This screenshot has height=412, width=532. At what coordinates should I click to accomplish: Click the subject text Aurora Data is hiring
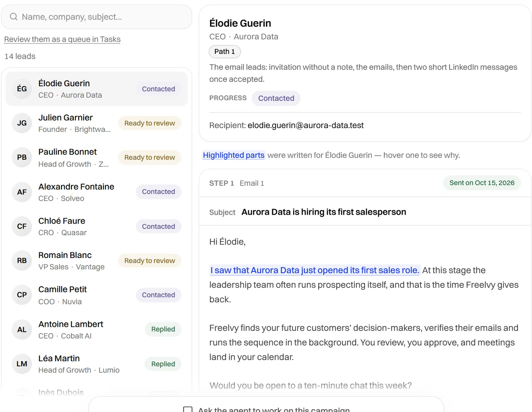coord(324,212)
